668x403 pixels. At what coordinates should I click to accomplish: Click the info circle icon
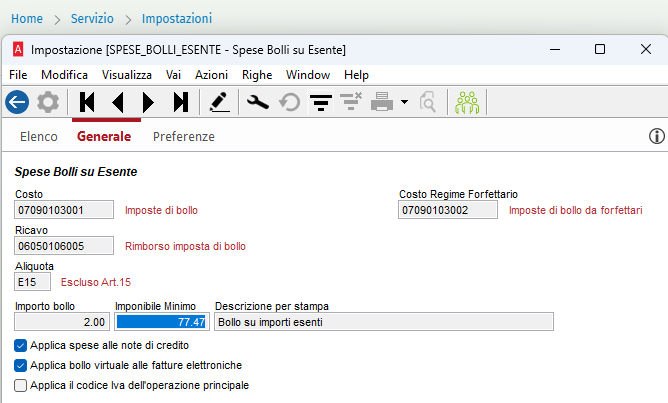pos(656,136)
